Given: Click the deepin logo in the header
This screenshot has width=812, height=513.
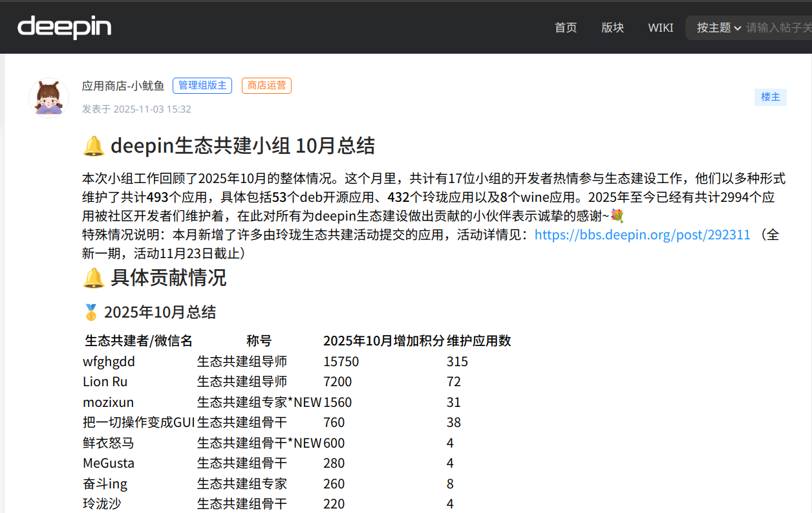Looking at the screenshot, I should [64, 27].
